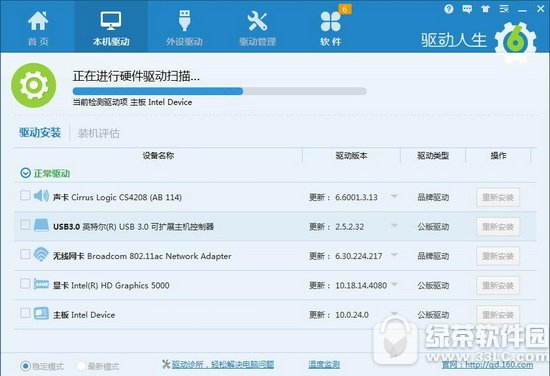Click 重新安装 for Intel HD Graphics
Viewport: 550px width, 376px height.
coord(498,286)
